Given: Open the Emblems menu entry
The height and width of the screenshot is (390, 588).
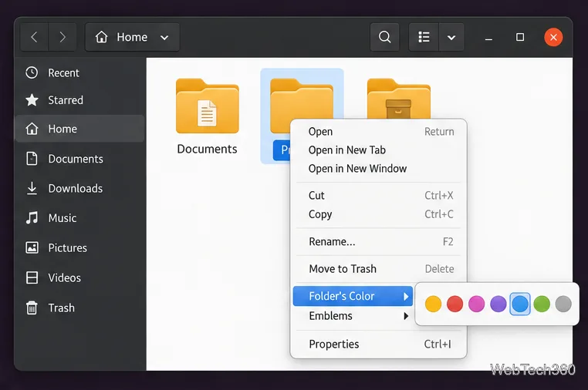Looking at the screenshot, I should [353, 316].
